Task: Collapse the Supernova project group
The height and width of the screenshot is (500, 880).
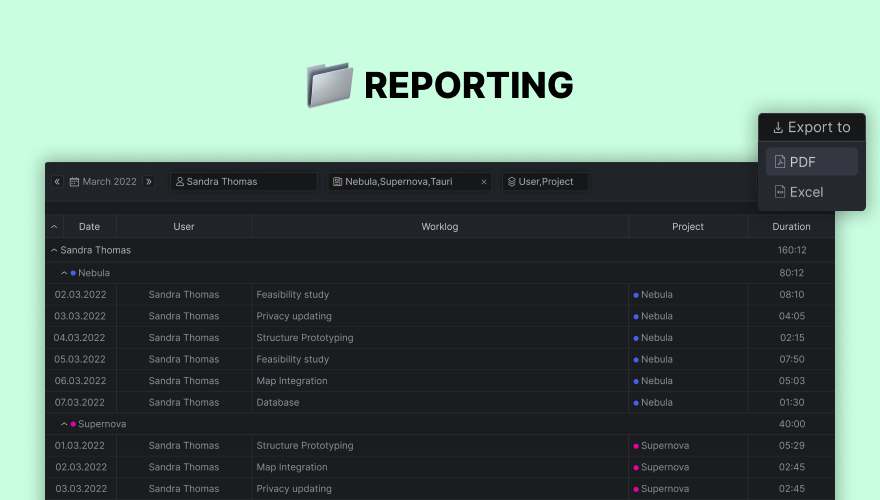Action: coord(64,424)
